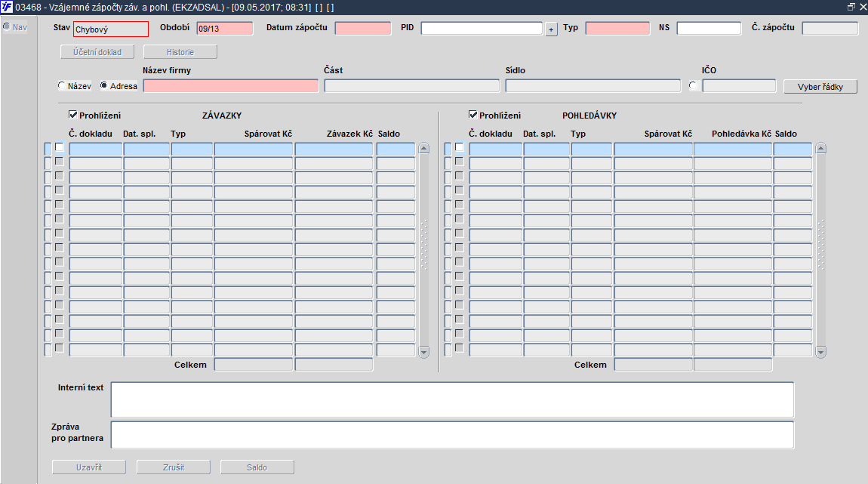The image size is (868, 484).
Task: Toggle Prohlížení checkbox above POHLEDÁVKY
Action: click(472, 115)
